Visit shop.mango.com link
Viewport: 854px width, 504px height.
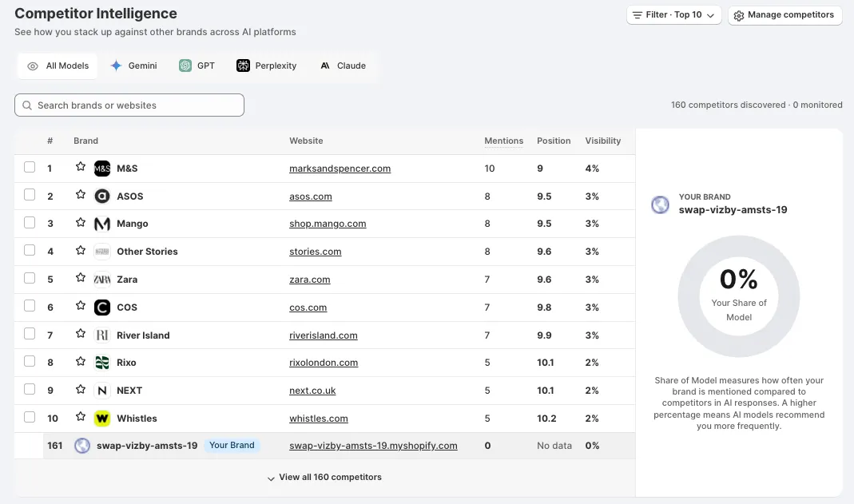click(328, 224)
